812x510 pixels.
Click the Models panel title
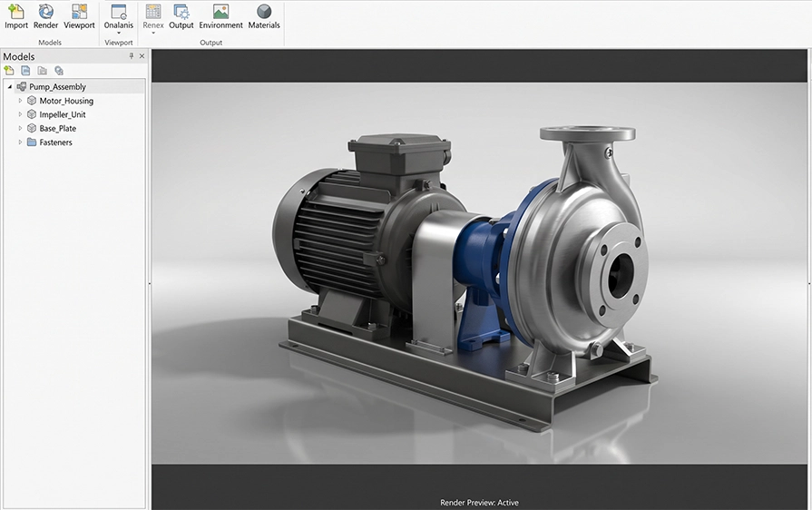coord(19,56)
